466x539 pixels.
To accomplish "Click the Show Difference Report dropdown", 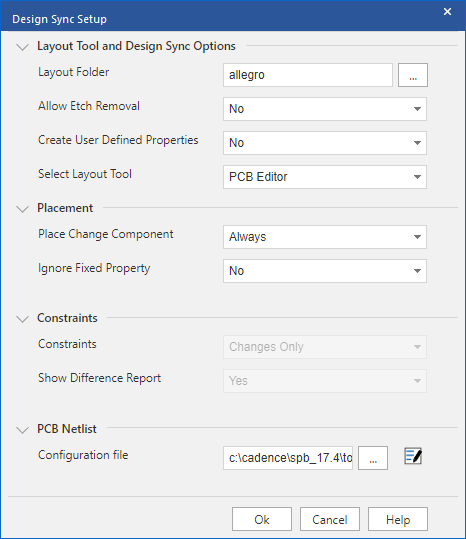I will pyautogui.click(x=325, y=381).
